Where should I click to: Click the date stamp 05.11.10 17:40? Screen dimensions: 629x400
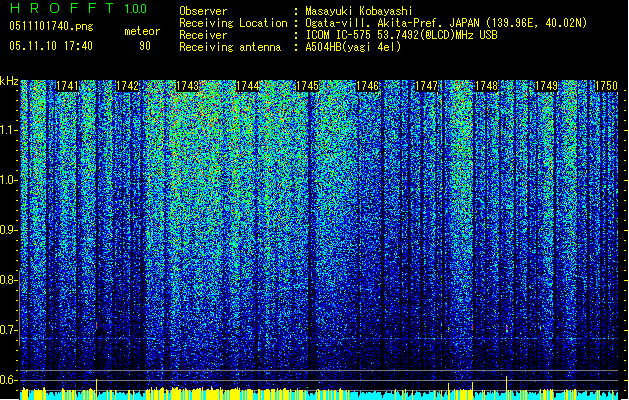51,46
